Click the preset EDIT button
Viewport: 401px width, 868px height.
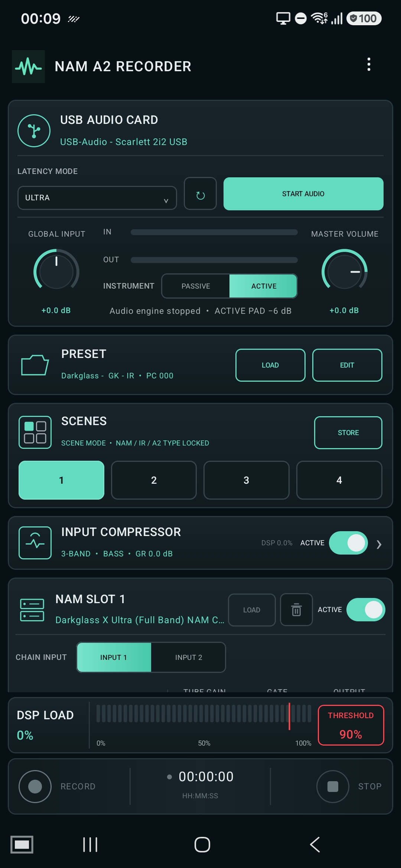347,365
